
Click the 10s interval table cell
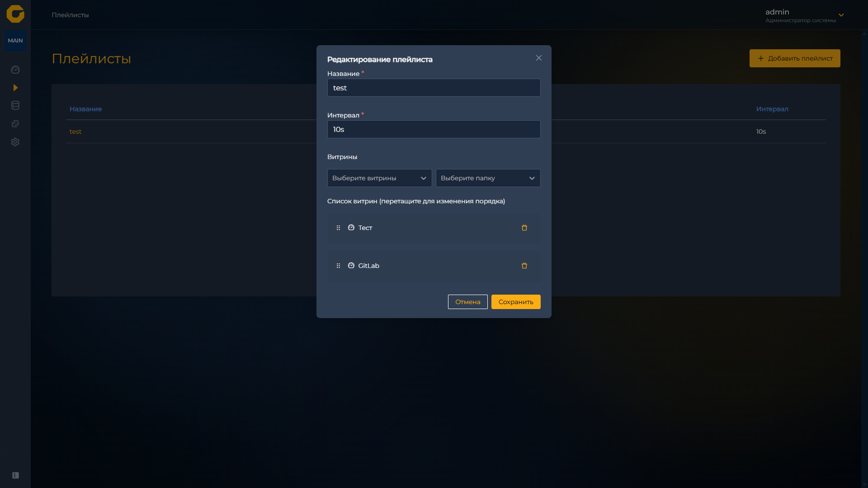761,131
